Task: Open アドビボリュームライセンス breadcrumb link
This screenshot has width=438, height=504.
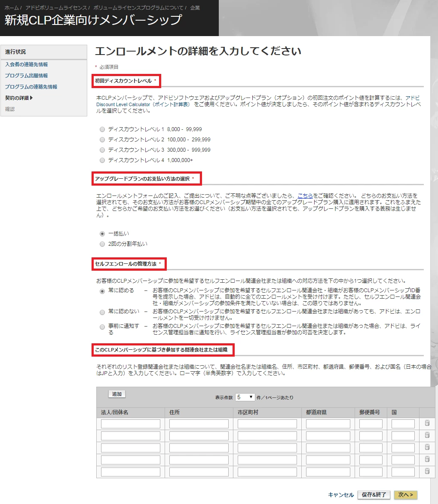Action: pyautogui.click(x=56, y=8)
